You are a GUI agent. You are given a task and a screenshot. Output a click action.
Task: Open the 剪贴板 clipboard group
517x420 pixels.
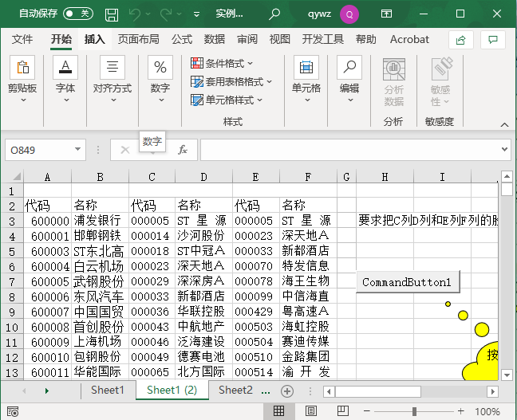coord(22,79)
